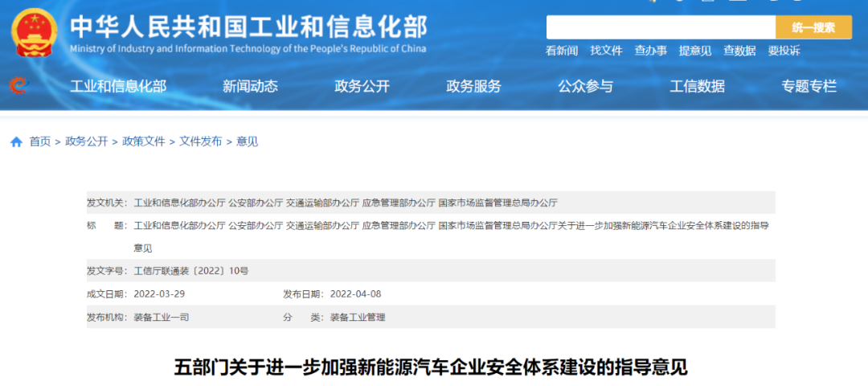The height and width of the screenshot is (386, 868).
Task: Open 提意见 quick link
Action: tap(695, 51)
